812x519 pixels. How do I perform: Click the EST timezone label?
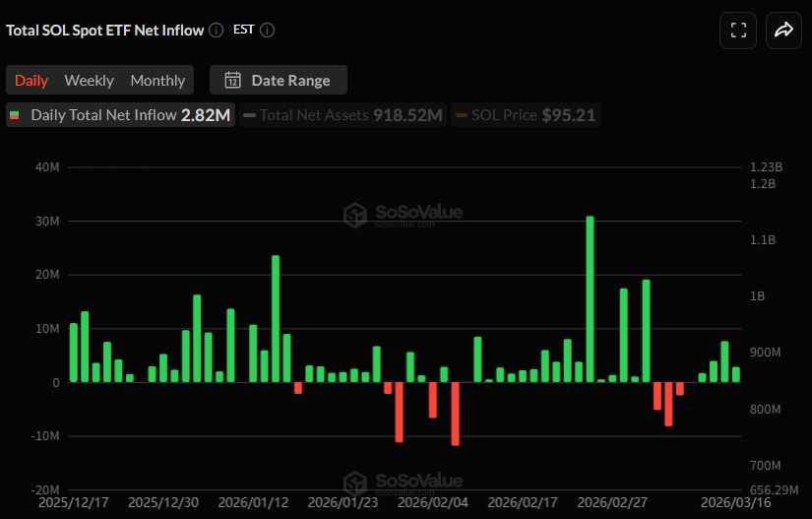[243, 30]
